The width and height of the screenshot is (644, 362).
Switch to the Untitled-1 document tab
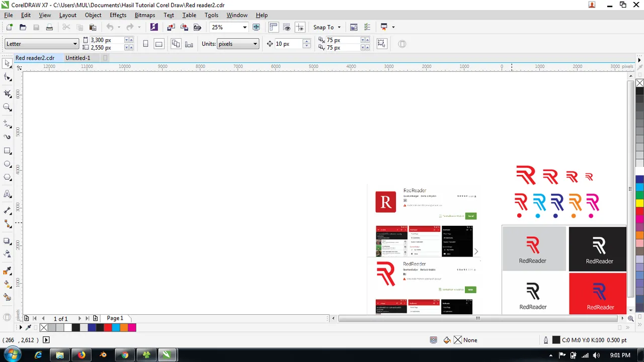(x=78, y=58)
